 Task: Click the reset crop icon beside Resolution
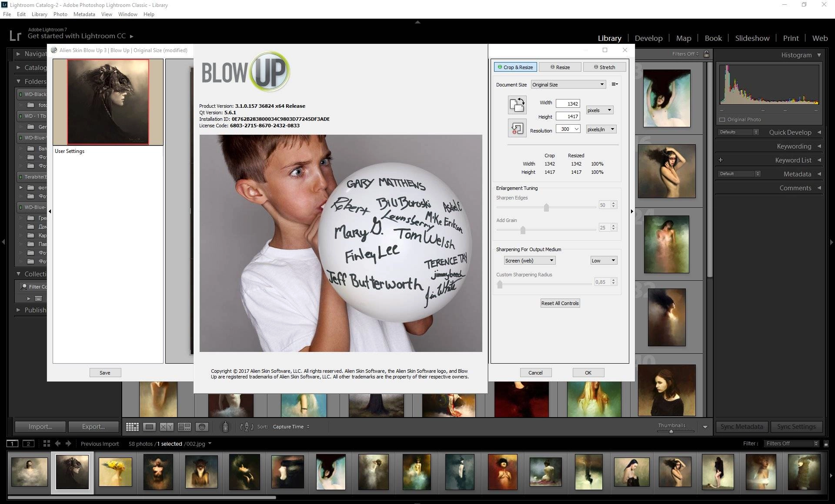pos(517,128)
